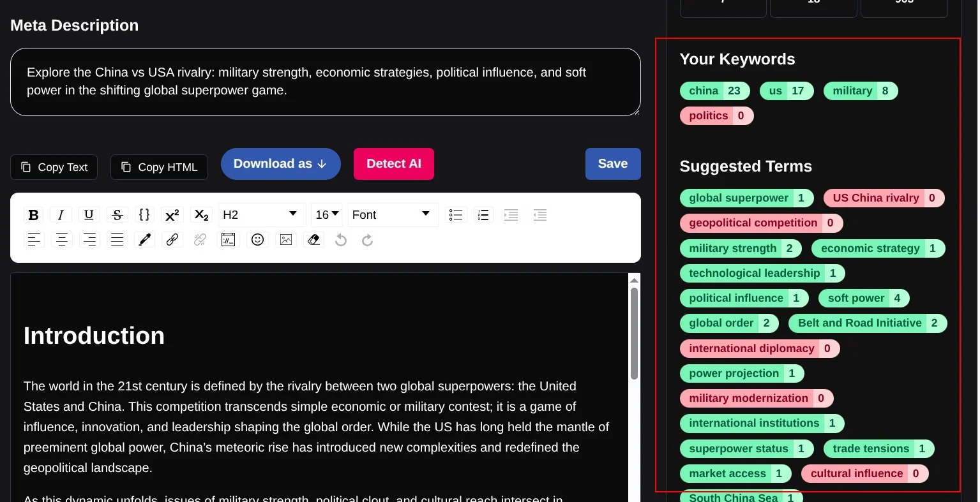Toggle bold formatting in the editor
This screenshot has height=502, width=980.
pyautogui.click(x=33, y=215)
